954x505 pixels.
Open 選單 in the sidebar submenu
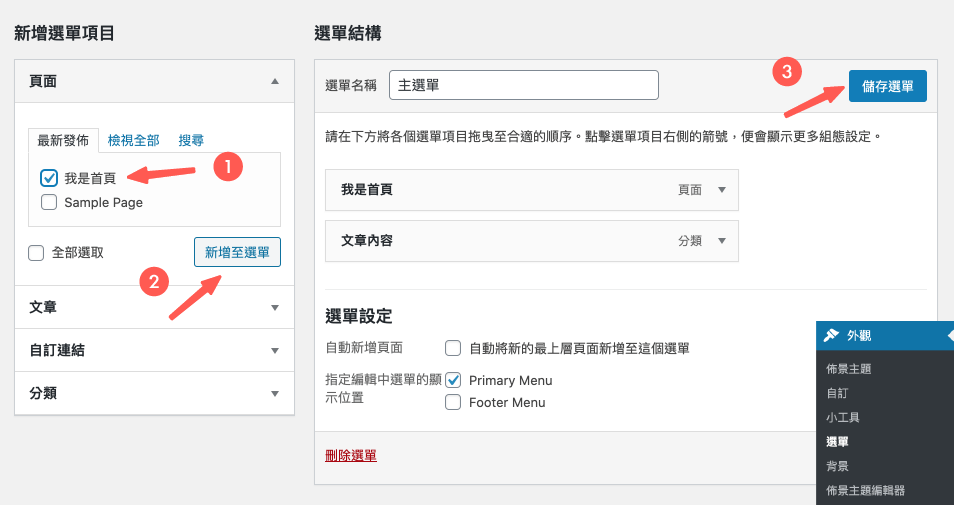coord(837,442)
